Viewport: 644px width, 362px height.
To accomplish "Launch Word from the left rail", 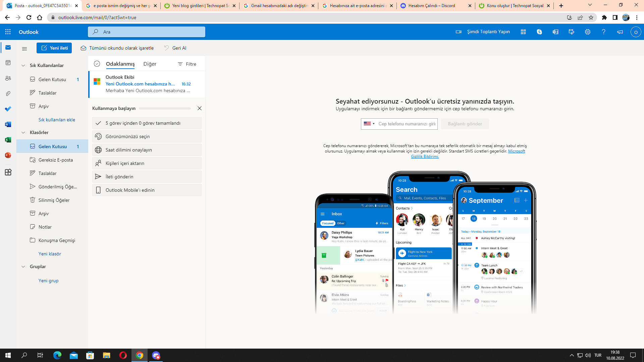I will [x=8, y=124].
